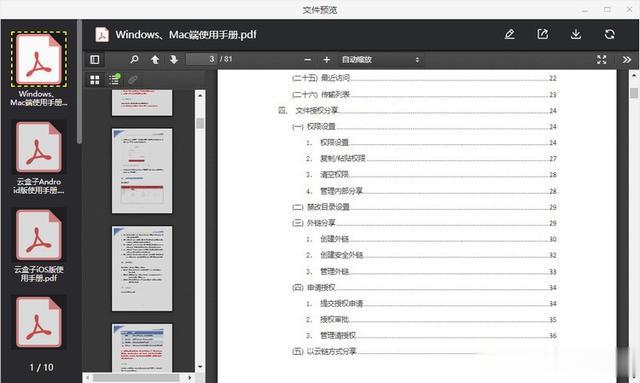Click the thumbnail panel vertical scrollbar handle

200,123
